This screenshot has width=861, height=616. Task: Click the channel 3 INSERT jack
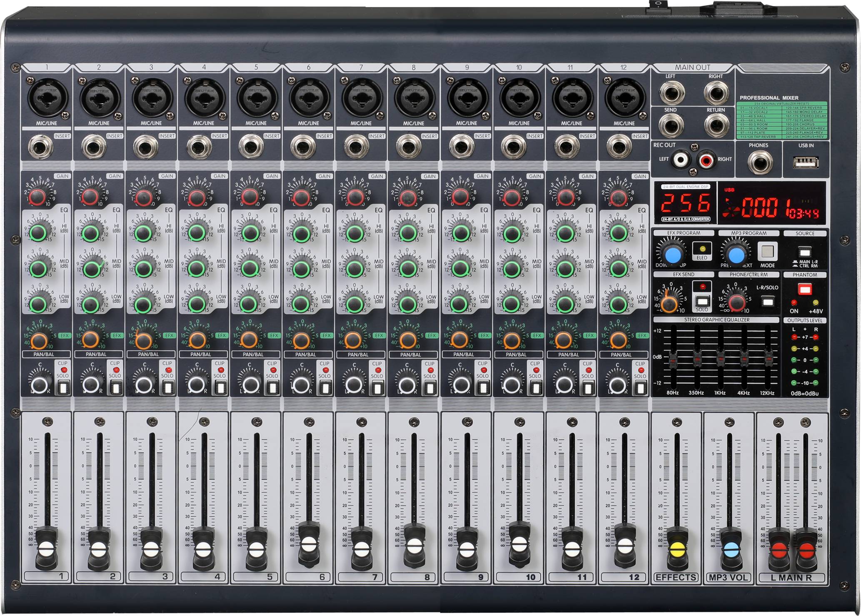point(145,147)
